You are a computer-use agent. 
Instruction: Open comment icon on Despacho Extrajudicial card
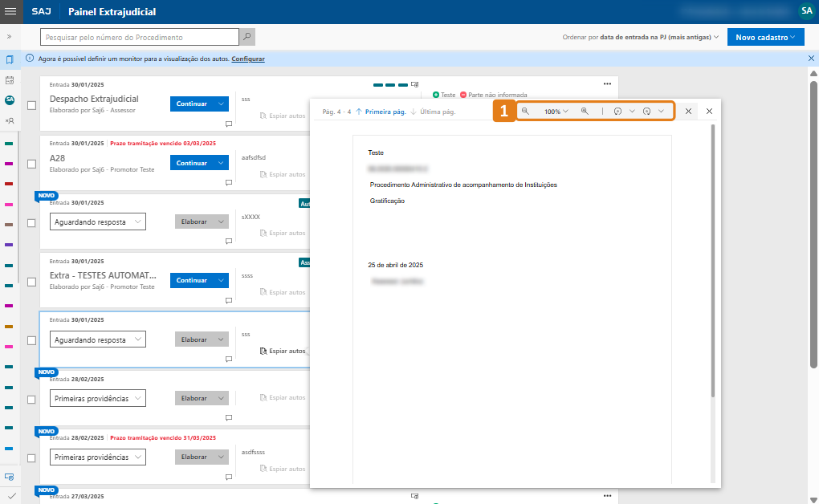[x=229, y=124]
